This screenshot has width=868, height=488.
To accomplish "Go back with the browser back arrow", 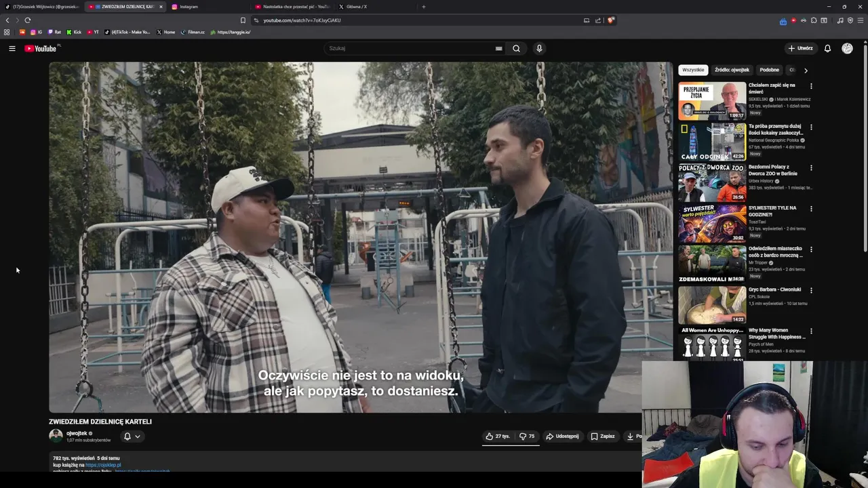I will point(7,20).
